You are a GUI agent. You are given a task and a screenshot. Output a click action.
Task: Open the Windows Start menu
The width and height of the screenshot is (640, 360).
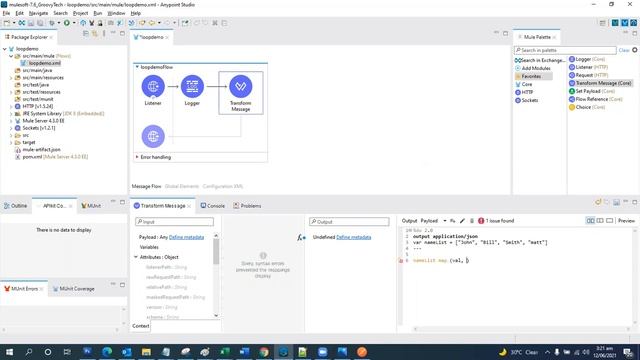point(9,351)
